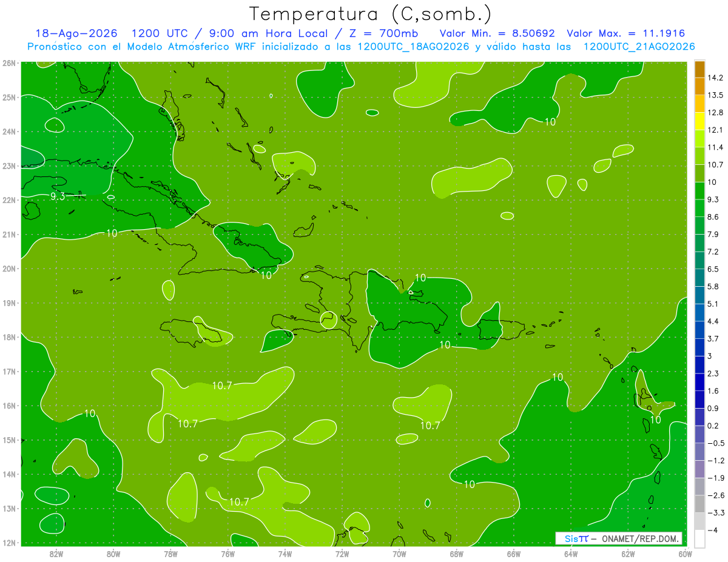Click the '12N' latitude axis label
The image size is (728, 562).
[8, 543]
